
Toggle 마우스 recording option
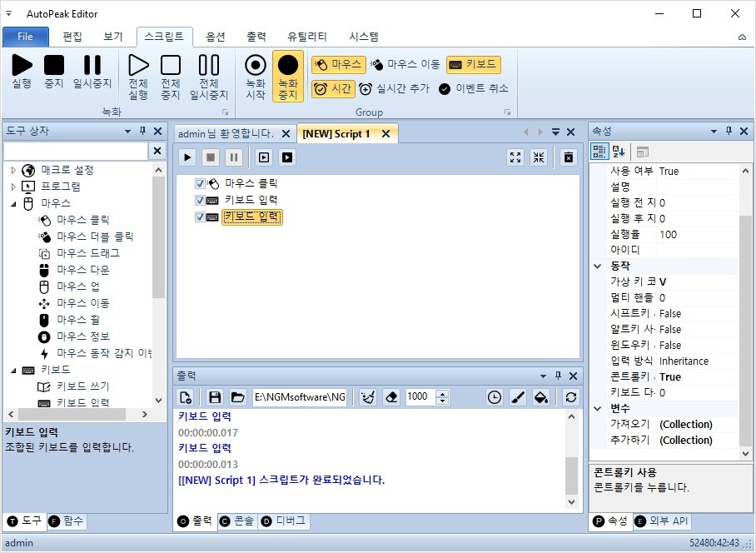coord(339,65)
